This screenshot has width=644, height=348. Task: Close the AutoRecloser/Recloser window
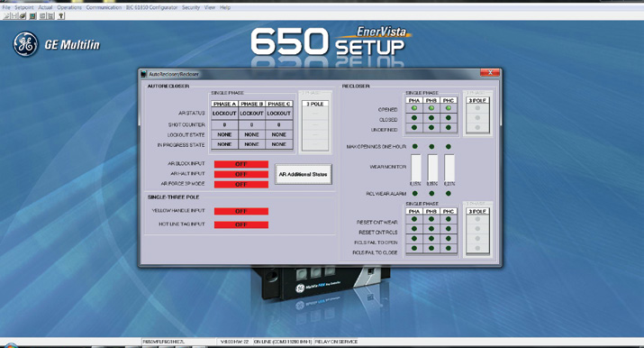click(490, 73)
